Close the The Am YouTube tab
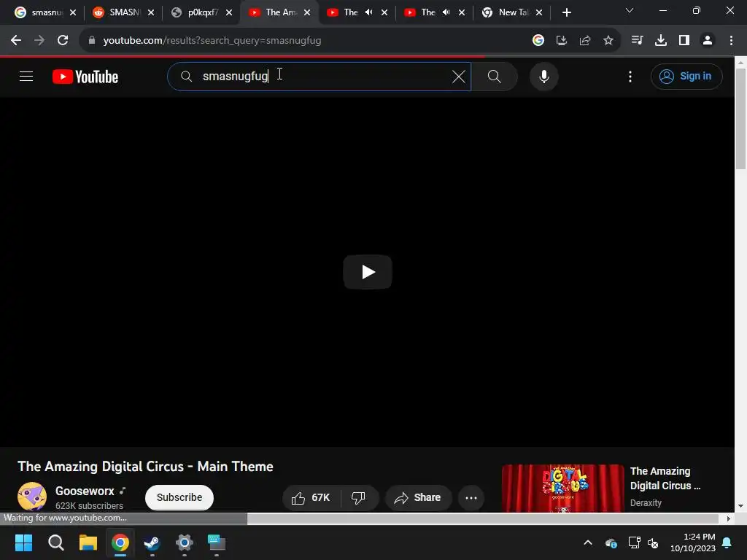This screenshot has height=560, width=747. [307, 12]
